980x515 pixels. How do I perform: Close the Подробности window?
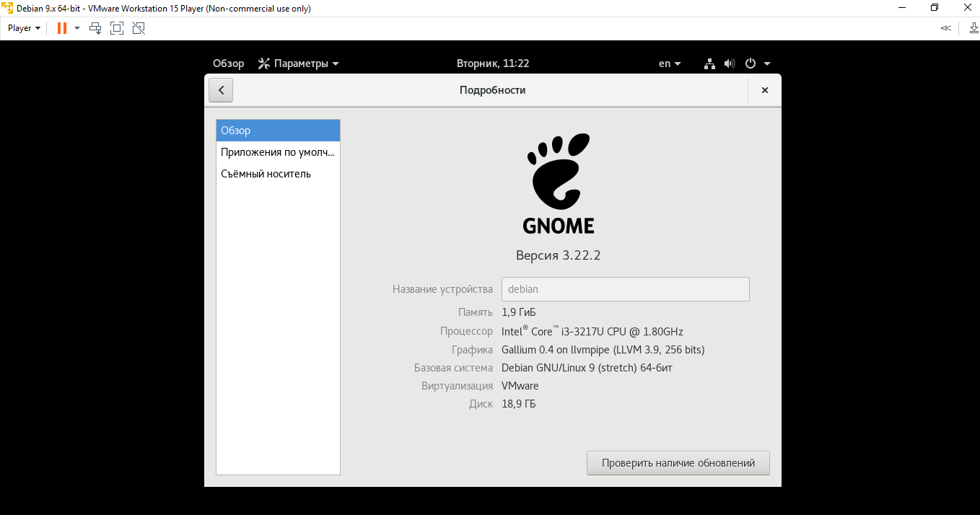[765, 90]
